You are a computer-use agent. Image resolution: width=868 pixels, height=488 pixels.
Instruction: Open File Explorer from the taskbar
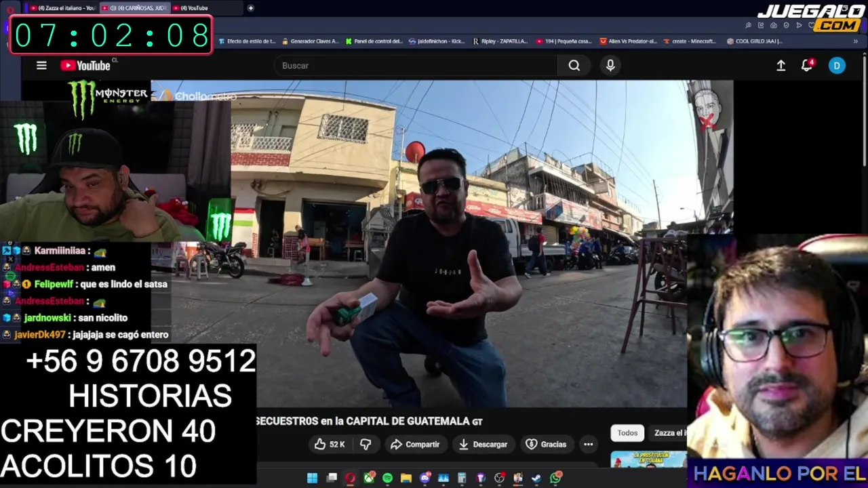point(406,479)
